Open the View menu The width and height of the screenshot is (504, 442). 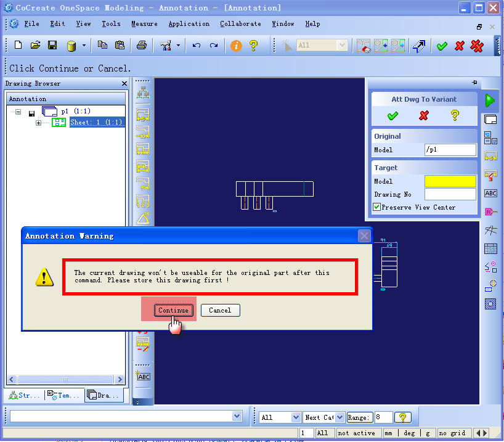pos(83,24)
